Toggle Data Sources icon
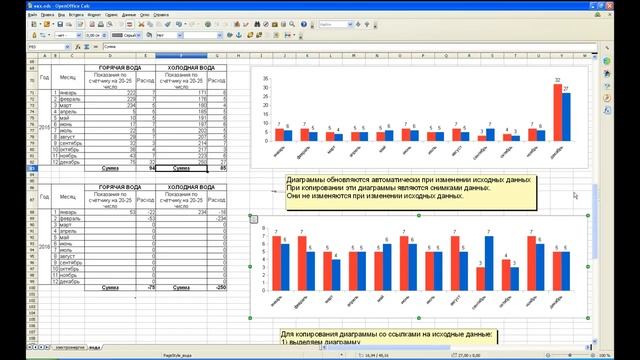 [283, 24]
